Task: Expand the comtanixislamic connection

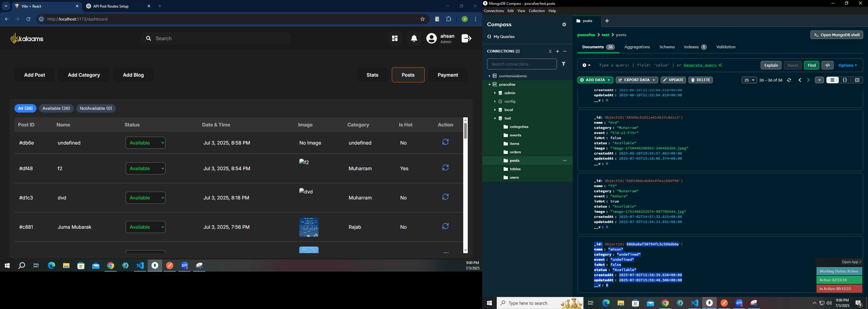Action: [489, 76]
